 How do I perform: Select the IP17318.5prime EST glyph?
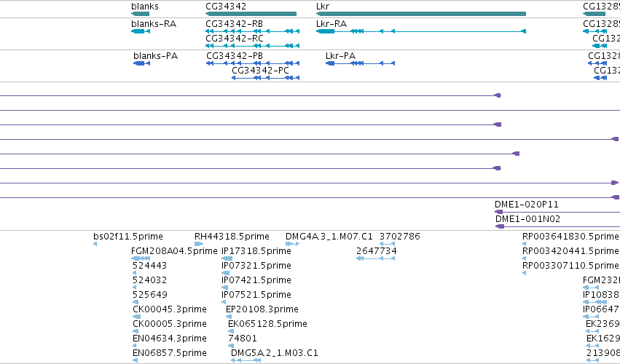227,258
